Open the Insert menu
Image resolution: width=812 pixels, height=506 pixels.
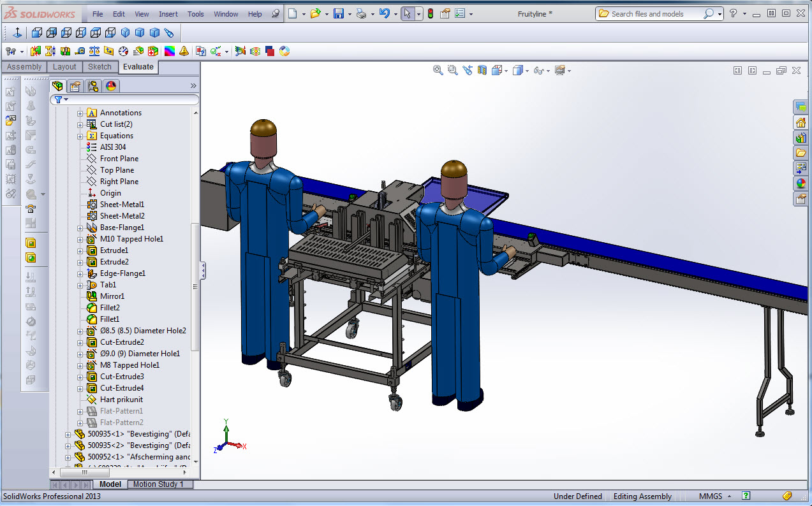coord(168,14)
